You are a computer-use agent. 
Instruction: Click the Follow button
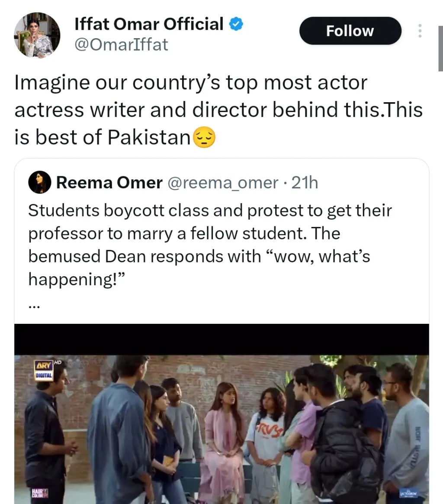pyautogui.click(x=350, y=31)
